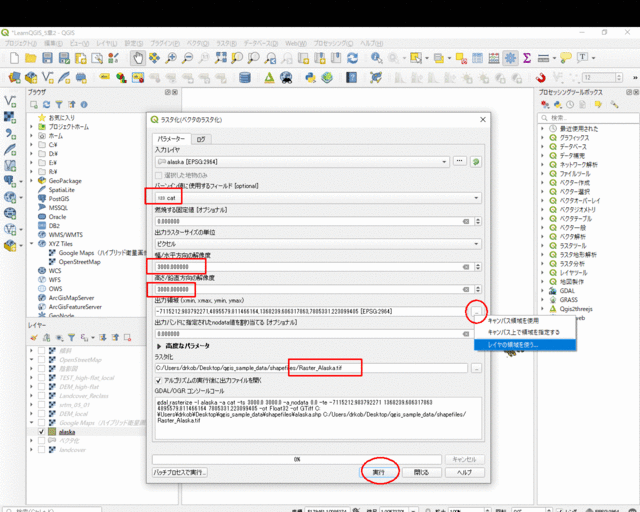The width and height of the screenshot is (640, 512).
Task: Expand the advanced parameters section
Action: click(159, 346)
